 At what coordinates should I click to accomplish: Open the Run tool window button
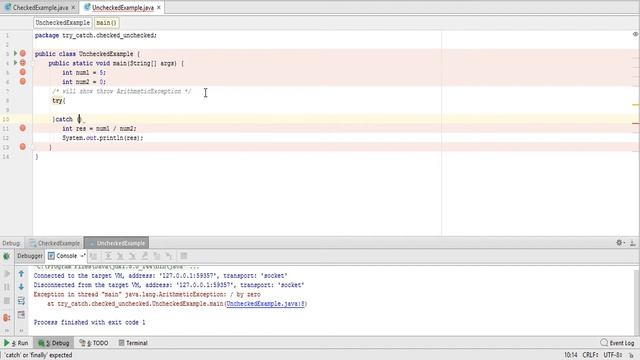point(16,343)
